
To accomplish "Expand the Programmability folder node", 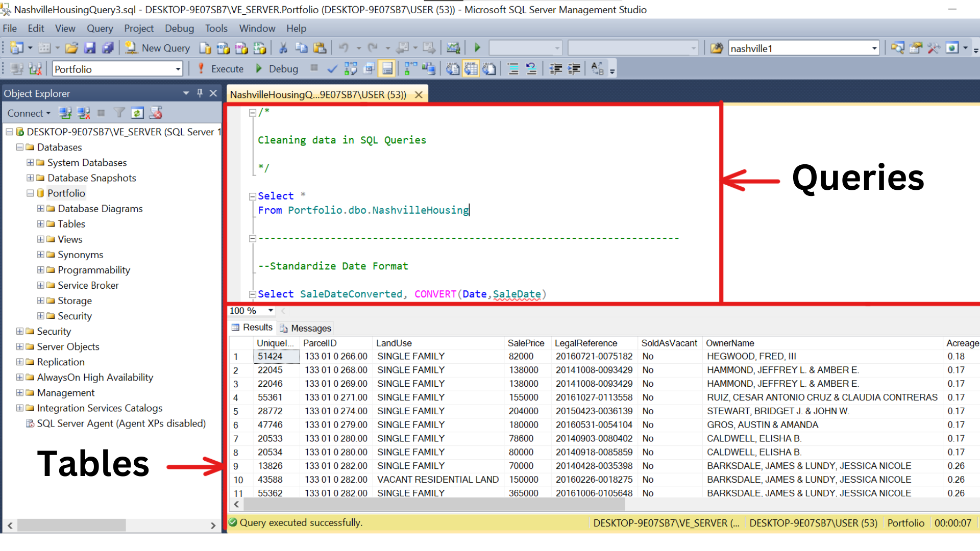I will (x=41, y=270).
